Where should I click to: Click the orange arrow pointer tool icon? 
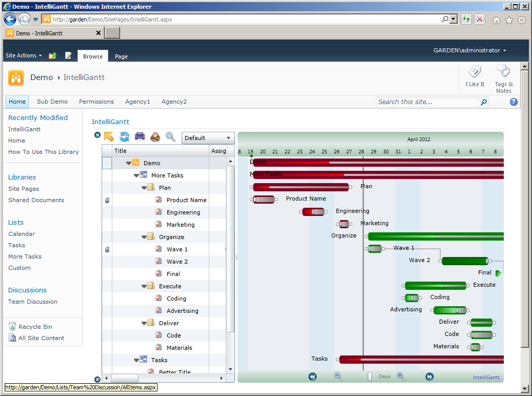[109, 137]
